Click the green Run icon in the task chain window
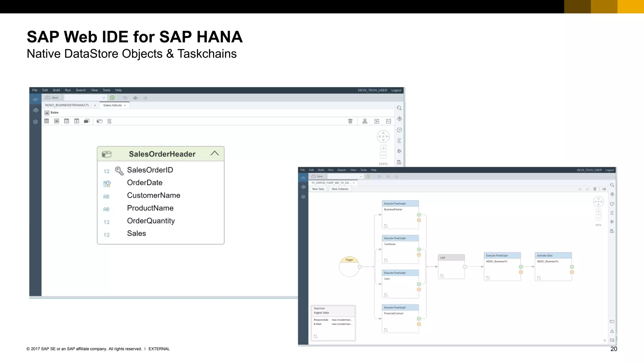 point(369,176)
